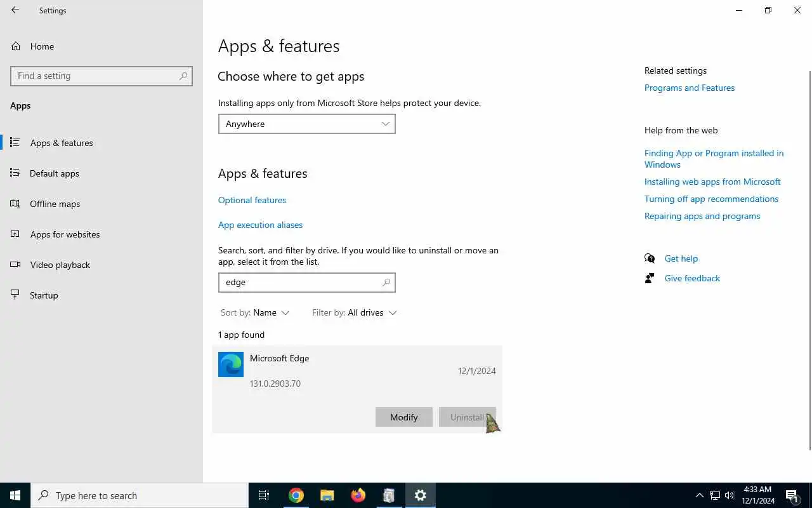Click the 12/1/2024 install date of Edge
The image size is (812, 508).
point(477,371)
